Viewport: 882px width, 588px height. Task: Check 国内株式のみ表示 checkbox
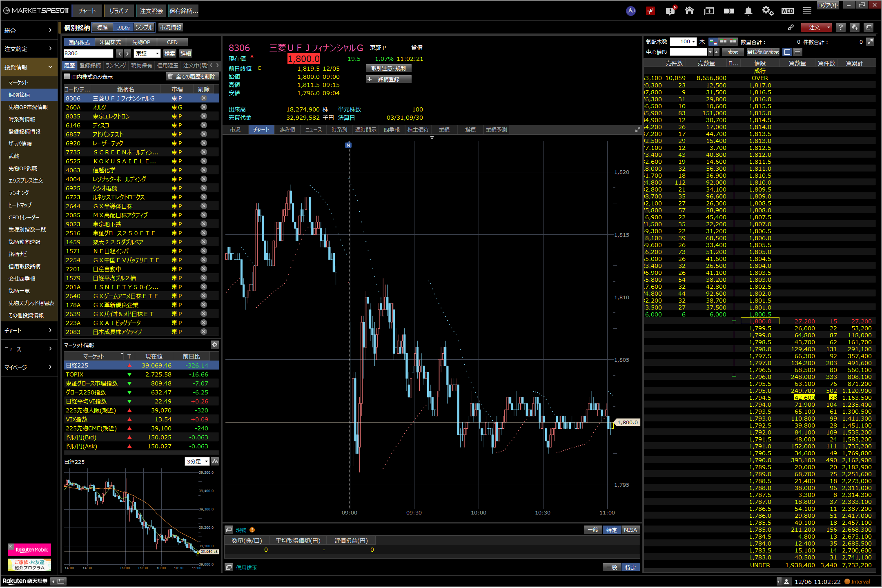click(67, 76)
